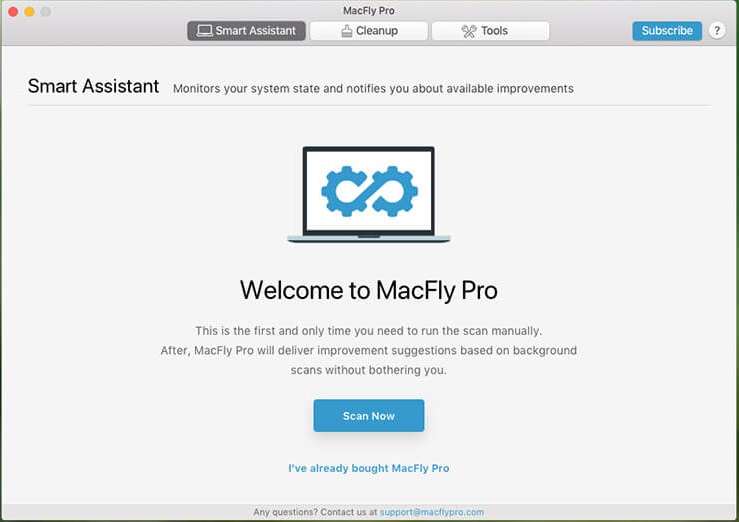Click the broom icon in Cleanup tab
Image resolution: width=739 pixels, height=522 pixels.
click(x=346, y=31)
